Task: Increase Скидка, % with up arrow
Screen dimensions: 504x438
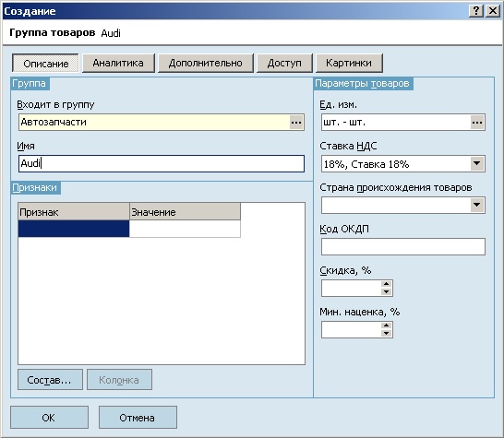Action: coord(386,284)
